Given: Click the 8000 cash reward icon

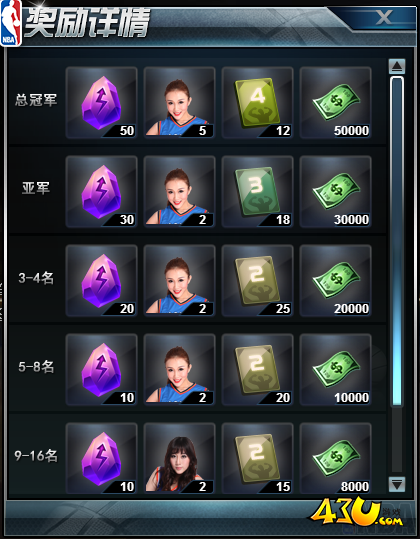Looking at the screenshot, I should click(x=335, y=458).
